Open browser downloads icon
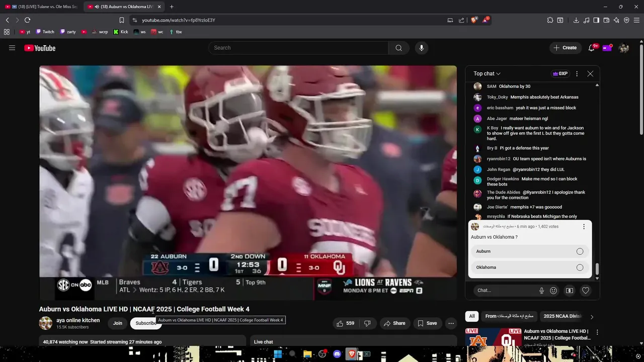 tap(576, 20)
